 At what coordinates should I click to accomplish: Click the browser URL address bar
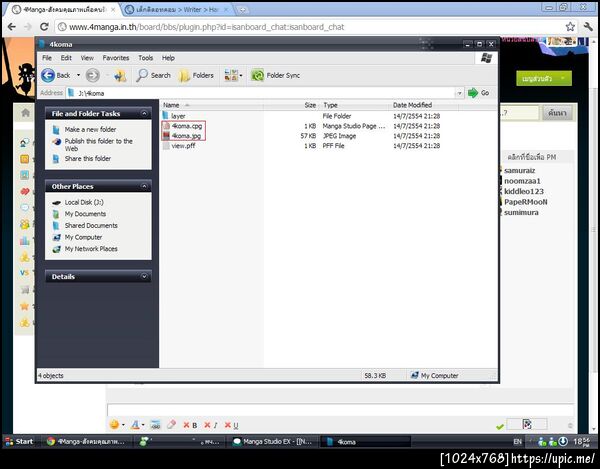click(310, 27)
